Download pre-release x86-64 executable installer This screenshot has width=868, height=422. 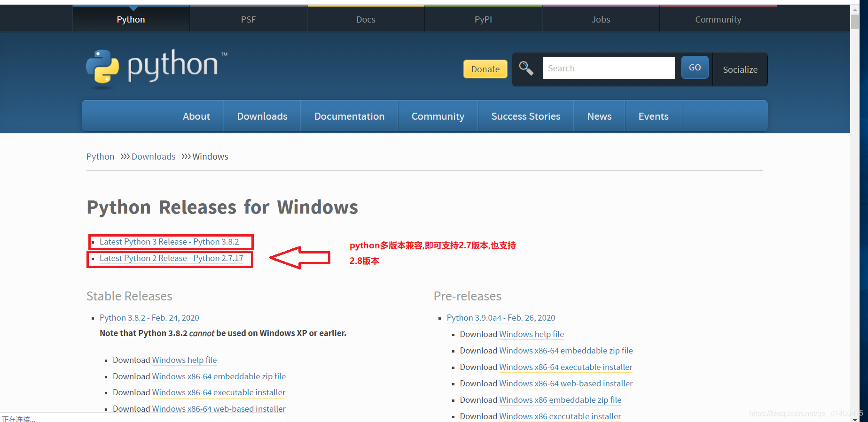tap(566, 367)
